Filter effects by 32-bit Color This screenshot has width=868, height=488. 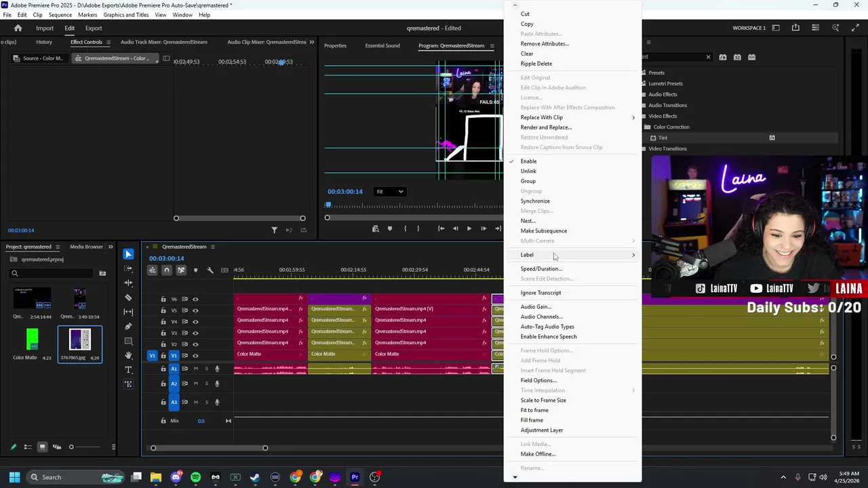[737, 57]
